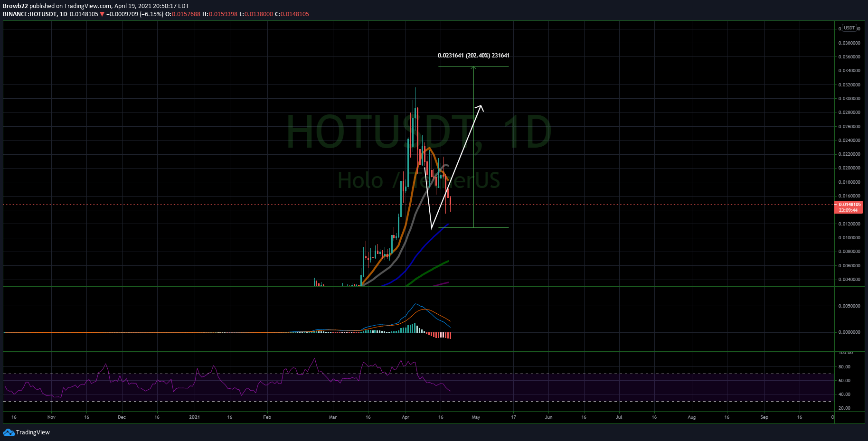The height and width of the screenshot is (441, 868).
Task: Click the 0.0180000 price axis label
Action: click(849, 182)
